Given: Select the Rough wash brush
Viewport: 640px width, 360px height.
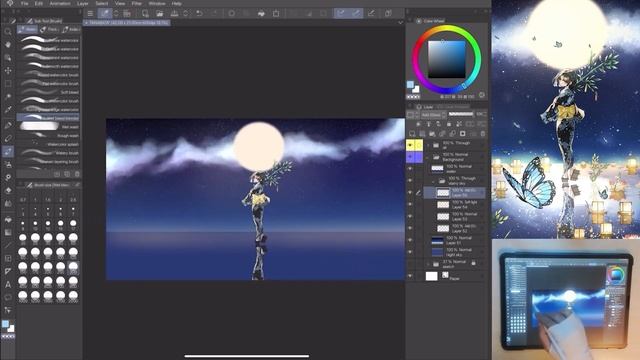Looking at the screenshot, I should 48,136.
